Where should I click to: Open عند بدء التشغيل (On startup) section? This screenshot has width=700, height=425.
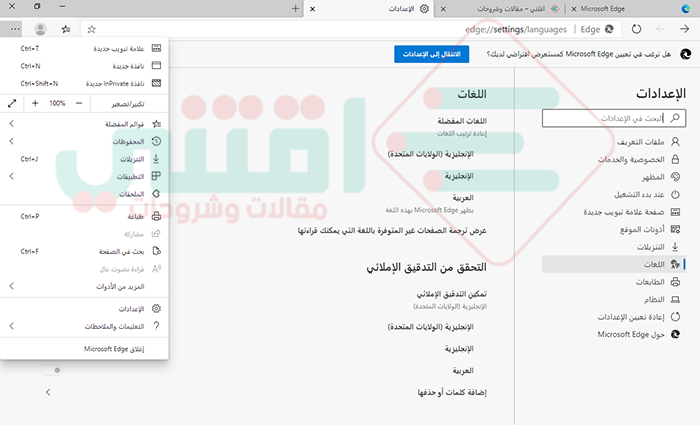point(614,194)
